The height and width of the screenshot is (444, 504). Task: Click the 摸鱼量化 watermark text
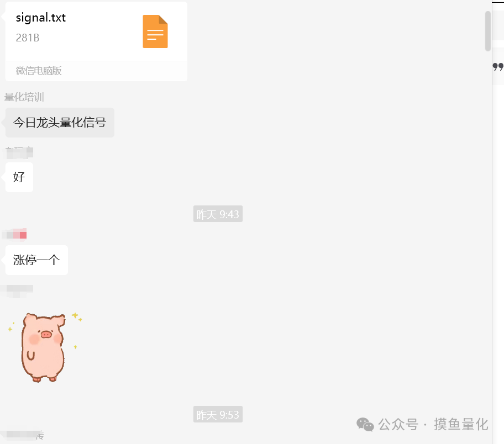[461, 425]
